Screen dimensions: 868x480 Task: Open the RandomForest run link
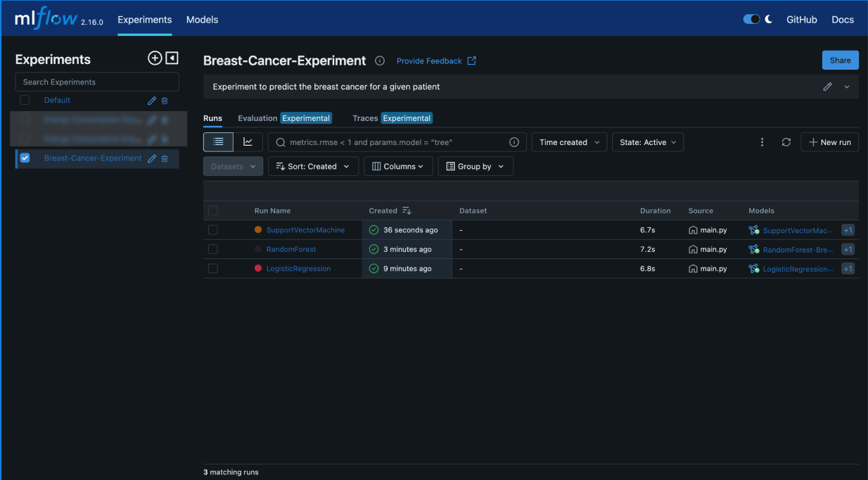click(x=291, y=249)
